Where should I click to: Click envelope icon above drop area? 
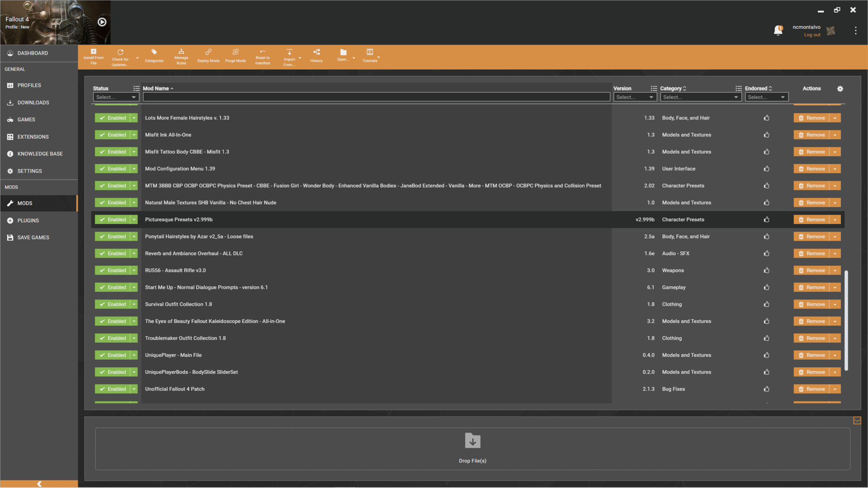[x=857, y=421]
